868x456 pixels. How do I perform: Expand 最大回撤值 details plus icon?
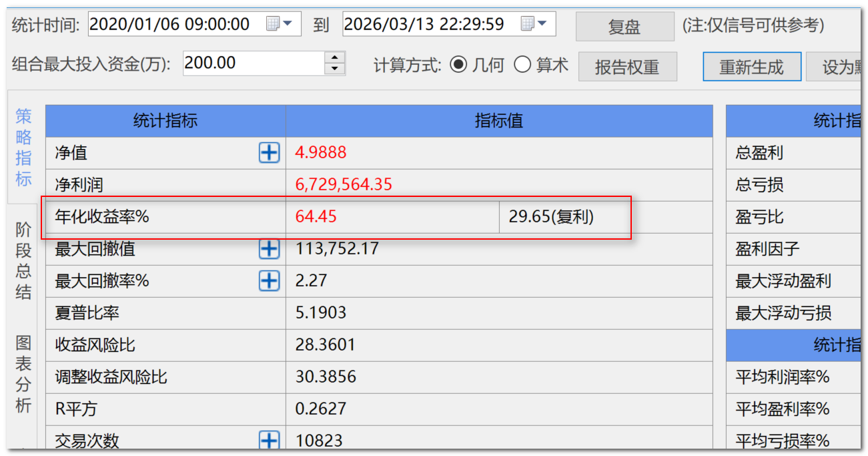(269, 249)
